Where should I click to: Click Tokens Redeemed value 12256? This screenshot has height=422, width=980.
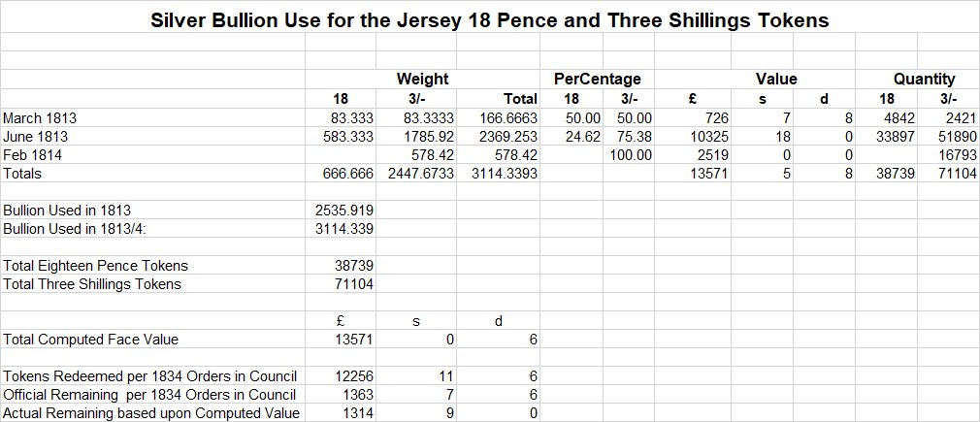(354, 376)
